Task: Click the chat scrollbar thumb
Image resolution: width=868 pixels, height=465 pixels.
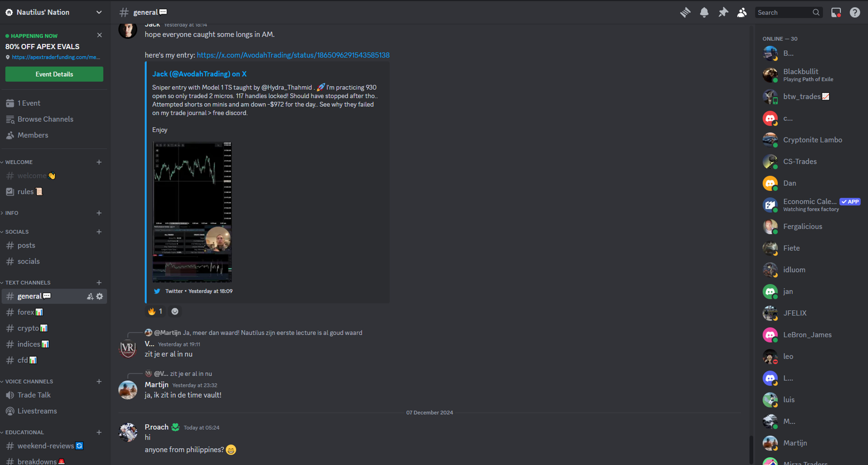Action: 751,450
